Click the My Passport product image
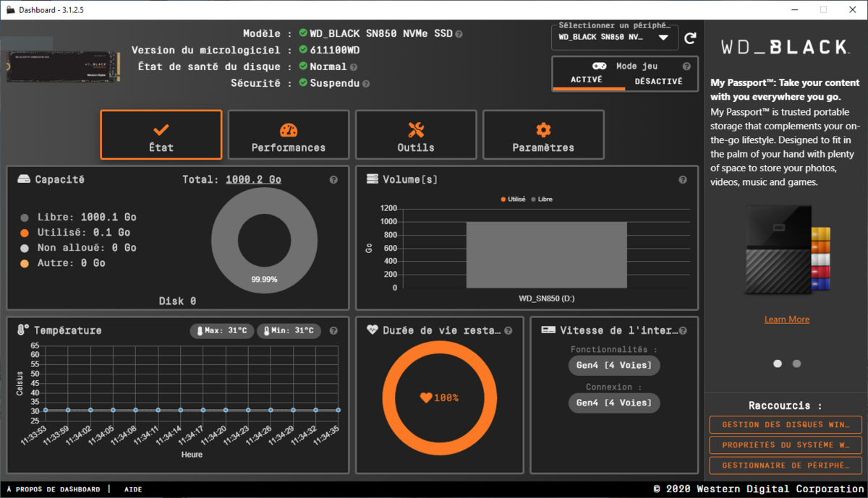Viewport: 868px width, 498px height. 787,250
